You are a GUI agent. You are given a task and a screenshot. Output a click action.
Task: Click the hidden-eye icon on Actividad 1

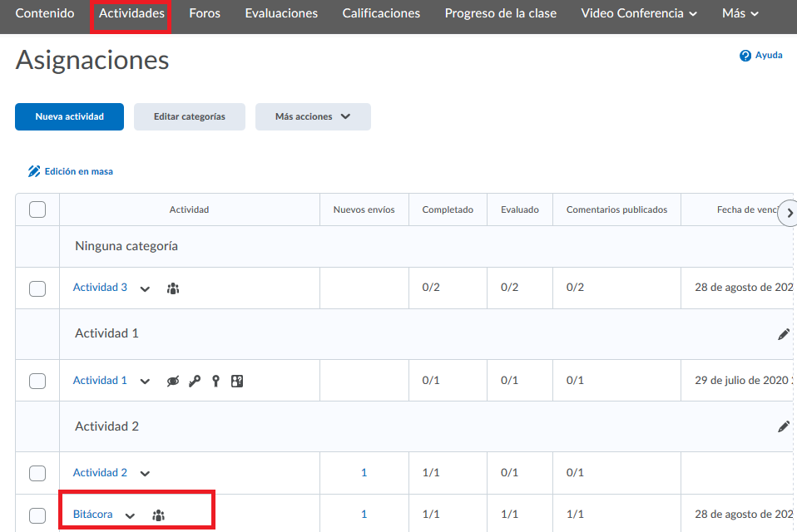173,382
